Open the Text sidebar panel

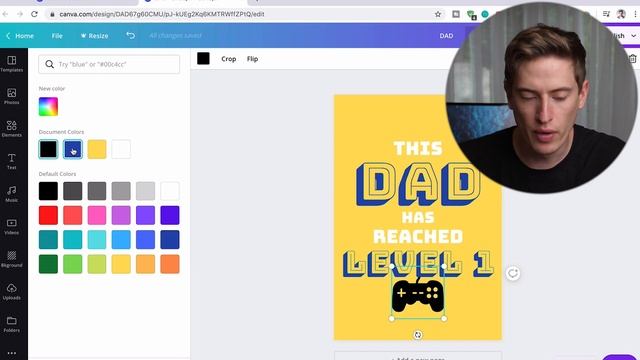click(x=11, y=162)
